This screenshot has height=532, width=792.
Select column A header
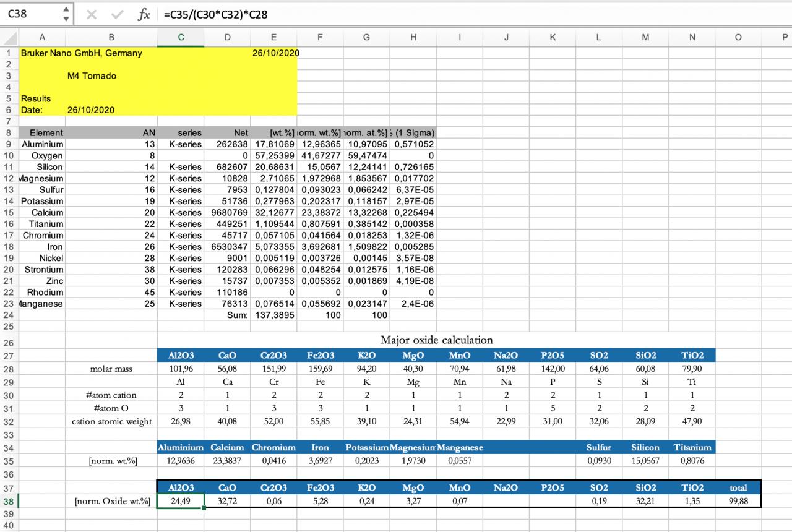pyautogui.click(x=42, y=37)
